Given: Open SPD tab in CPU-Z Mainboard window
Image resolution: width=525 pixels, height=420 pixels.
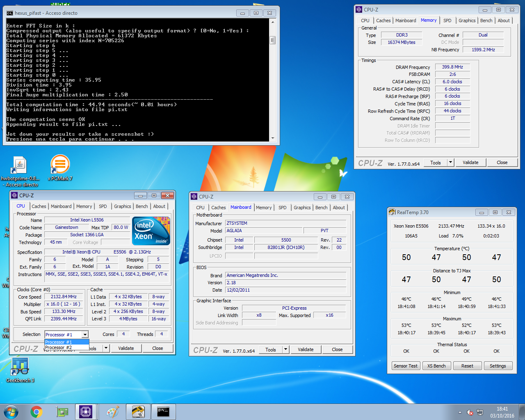Looking at the screenshot, I should [283, 208].
